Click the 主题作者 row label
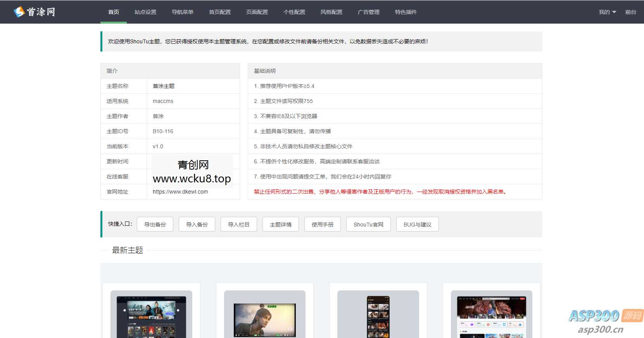This screenshot has width=644, height=338. click(x=117, y=116)
